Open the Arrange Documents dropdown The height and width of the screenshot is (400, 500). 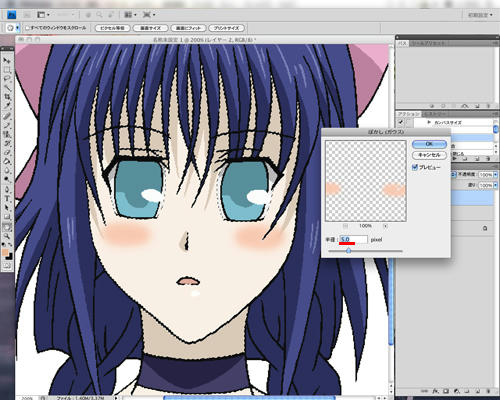(x=130, y=15)
